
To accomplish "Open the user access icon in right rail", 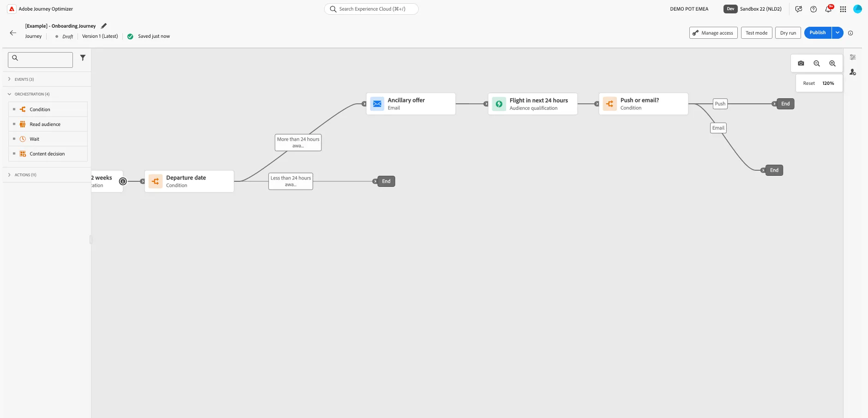I will [x=853, y=72].
